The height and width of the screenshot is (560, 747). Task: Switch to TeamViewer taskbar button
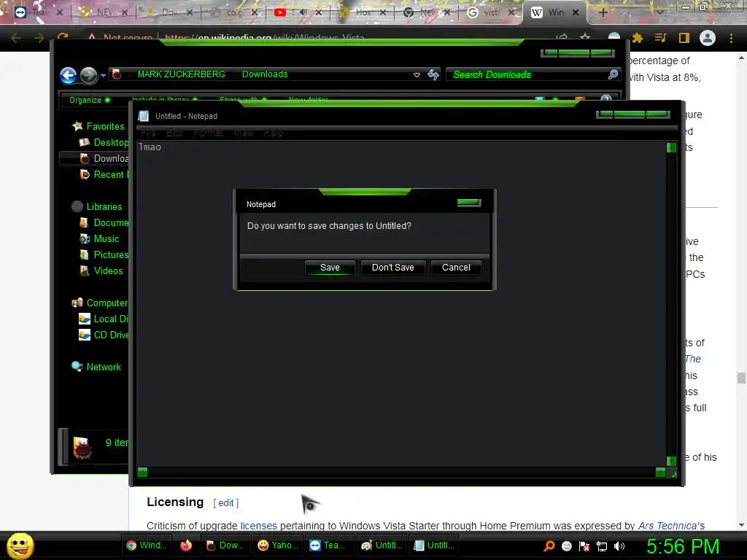point(329,545)
